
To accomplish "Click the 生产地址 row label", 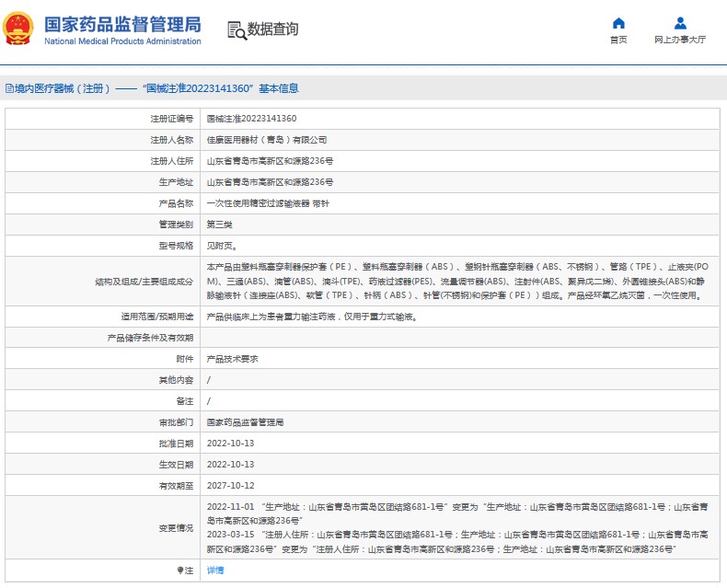I will (x=176, y=182).
